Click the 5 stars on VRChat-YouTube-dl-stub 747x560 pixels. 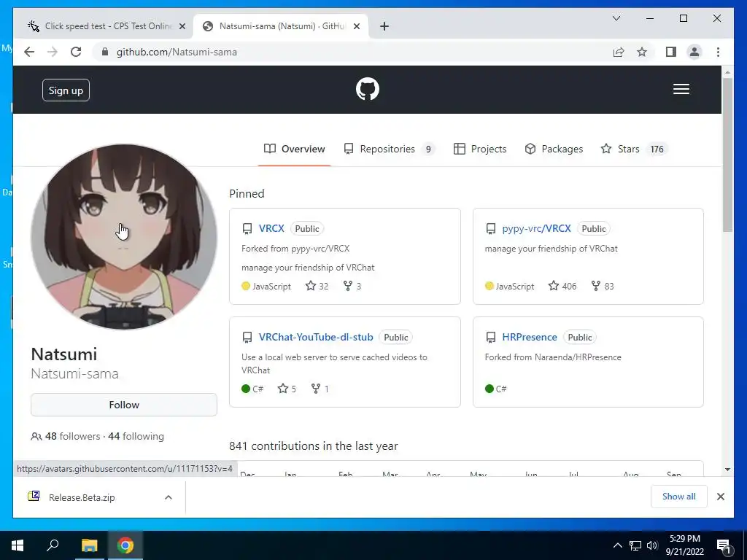coord(287,389)
